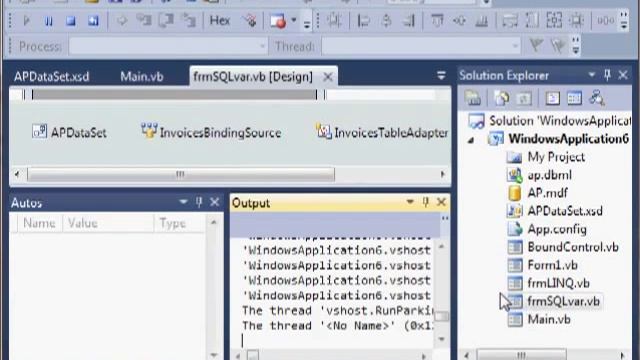This screenshot has height=360, width=640.
Task: Click the Make Same Height icon
Action: click(x=532, y=20)
